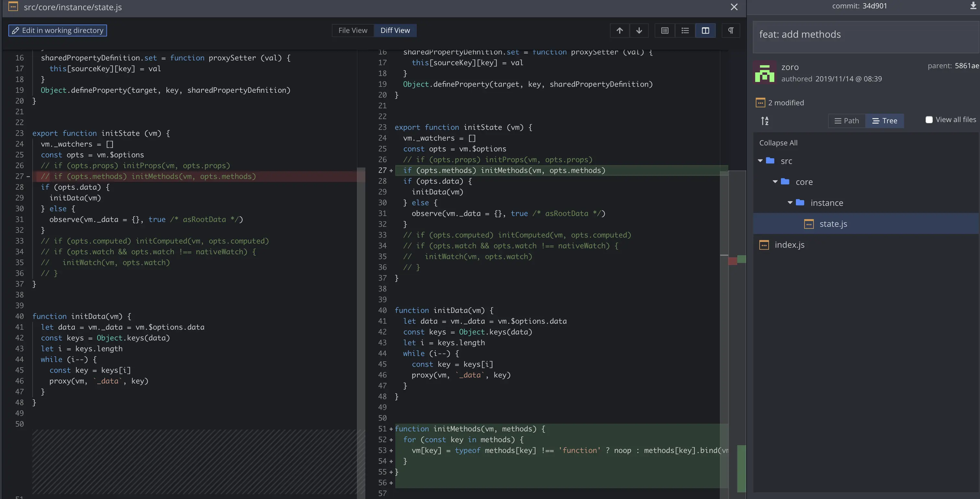Image resolution: width=980 pixels, height=499 pixels.
Task: Click Edit in working directory button
Action: pyautogui.click(x=57, y=30)
